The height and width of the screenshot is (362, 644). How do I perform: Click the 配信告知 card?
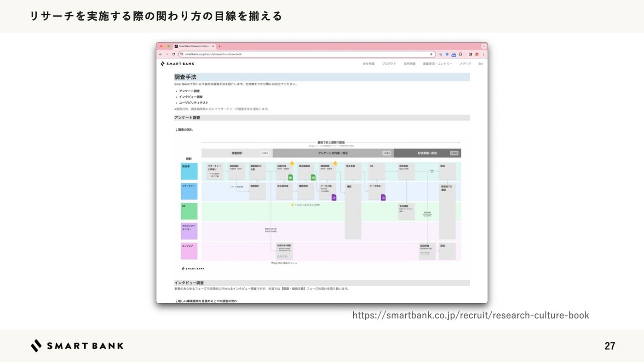pyautogui.click(x=406, y=171)
